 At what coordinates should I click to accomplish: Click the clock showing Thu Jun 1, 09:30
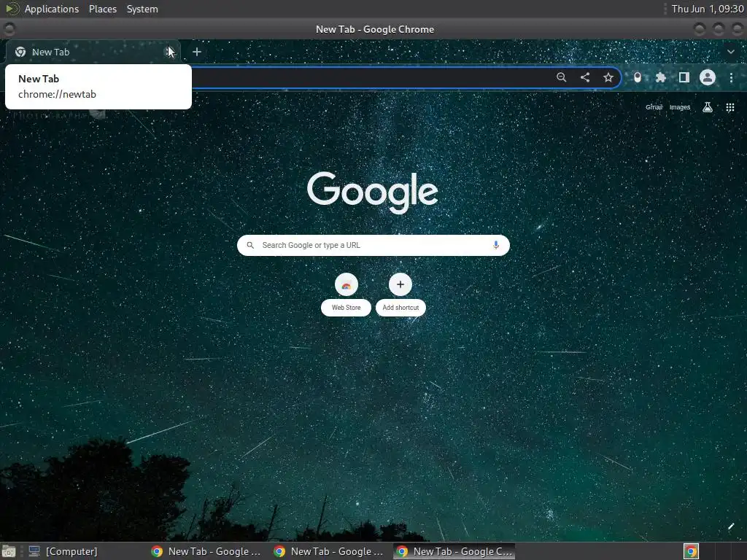[708, 9]
